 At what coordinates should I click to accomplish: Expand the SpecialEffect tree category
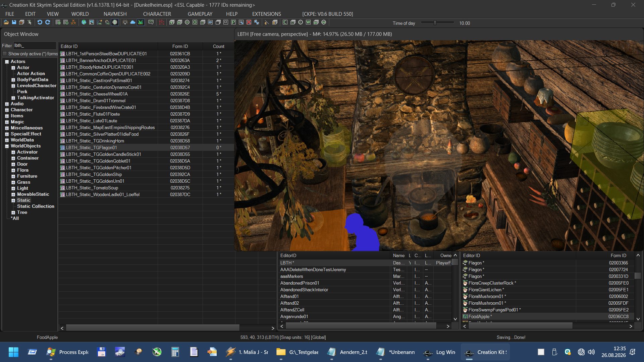pos(7,134)
